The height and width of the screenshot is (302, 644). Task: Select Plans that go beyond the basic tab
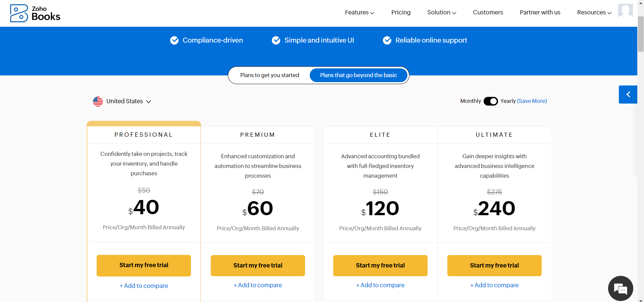[x=358, y=75]
